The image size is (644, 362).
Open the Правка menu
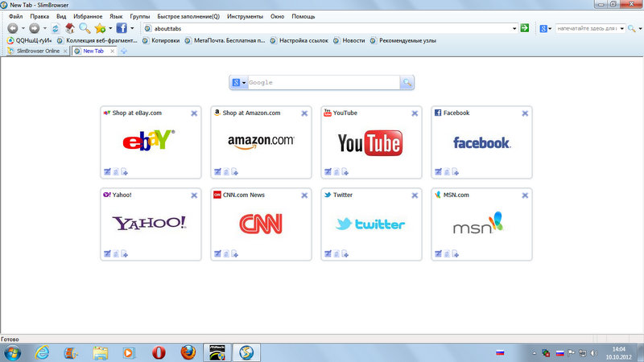(39, 16)
